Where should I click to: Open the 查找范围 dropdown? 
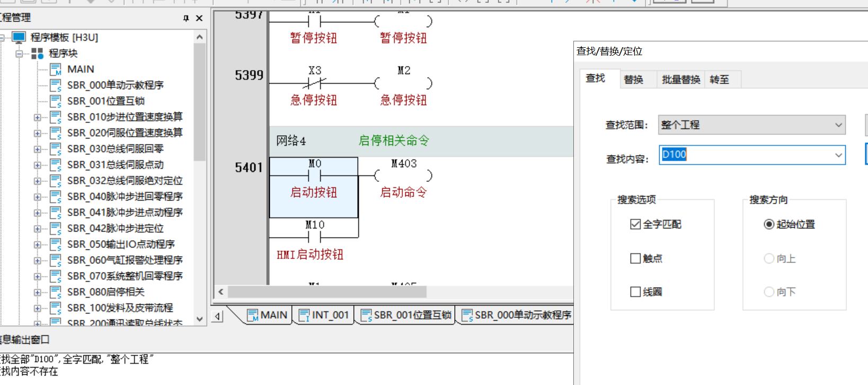coord(838,125)
